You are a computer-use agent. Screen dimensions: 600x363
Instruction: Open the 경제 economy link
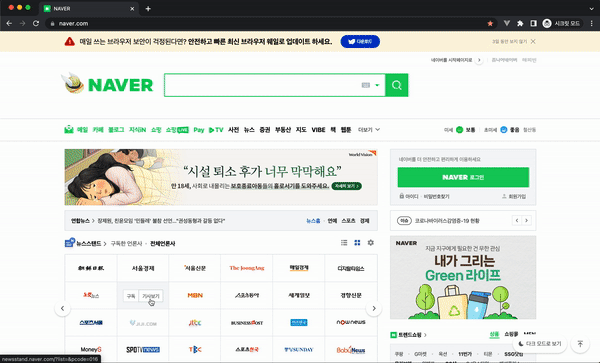tap(365, 221)
